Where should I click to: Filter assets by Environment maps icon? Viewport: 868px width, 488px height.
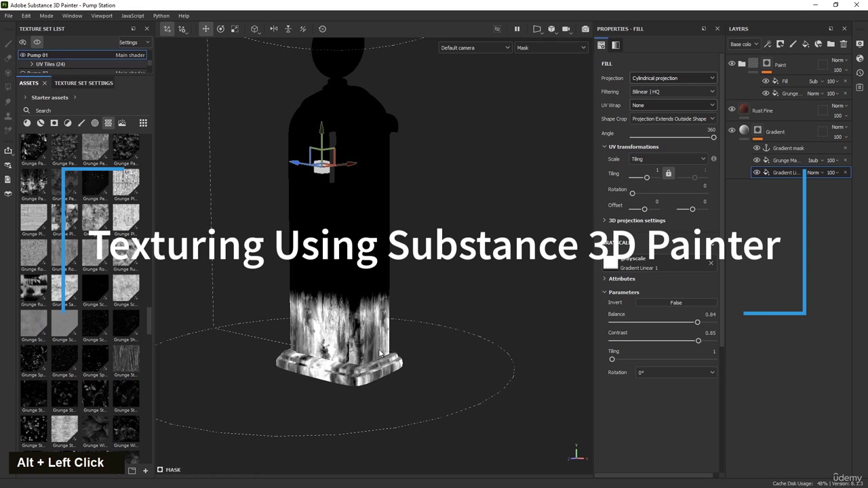[x=122, y=123]
